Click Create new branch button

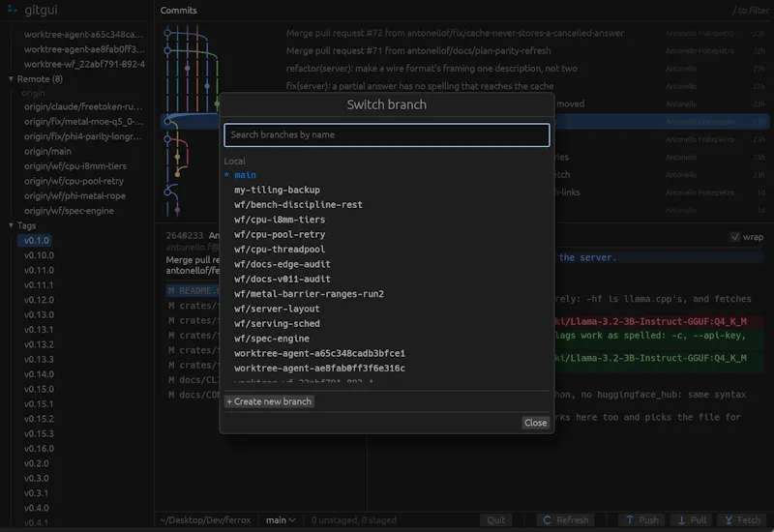(269, 401)
